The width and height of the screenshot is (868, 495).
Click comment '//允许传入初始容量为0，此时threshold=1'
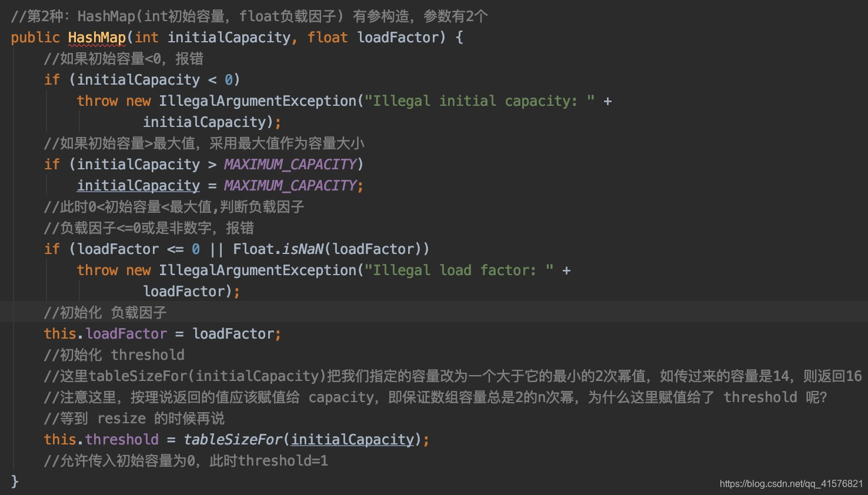click(186, 461)
